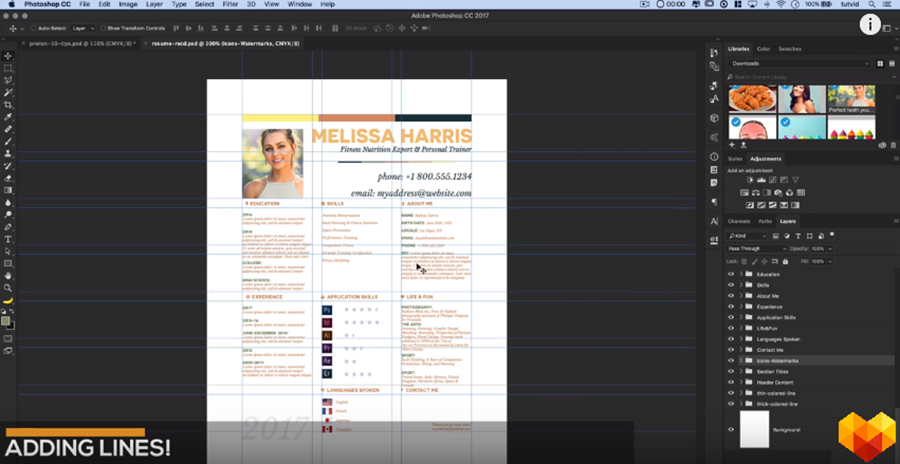The image size is (900, 464).
Task: Pick the Crop tool
Action: (x=8, y=105)
